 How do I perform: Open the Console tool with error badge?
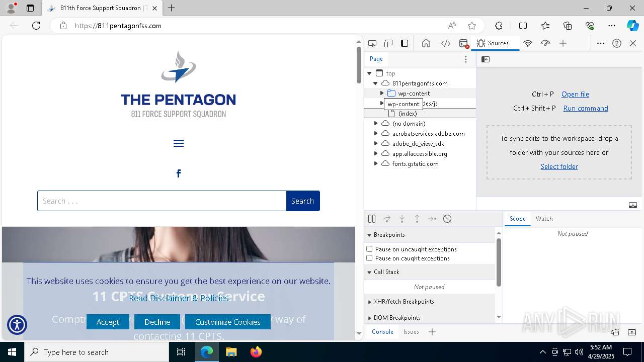click(464, 43)
